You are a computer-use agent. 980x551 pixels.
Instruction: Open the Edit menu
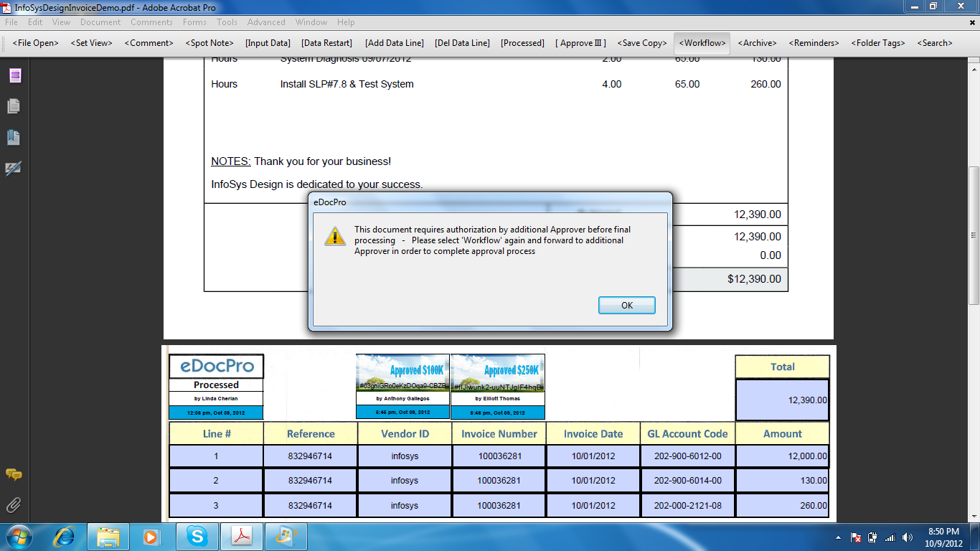(x=35, y=22)
